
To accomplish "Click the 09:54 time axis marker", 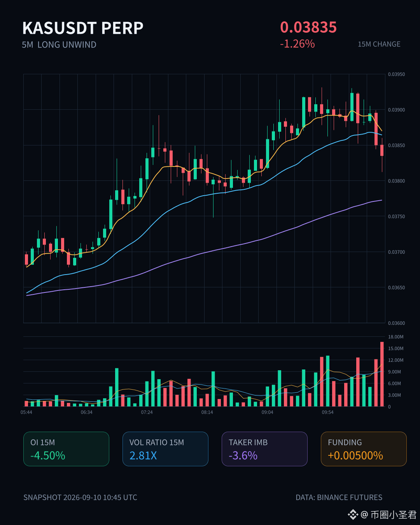I will pos(327,412).
